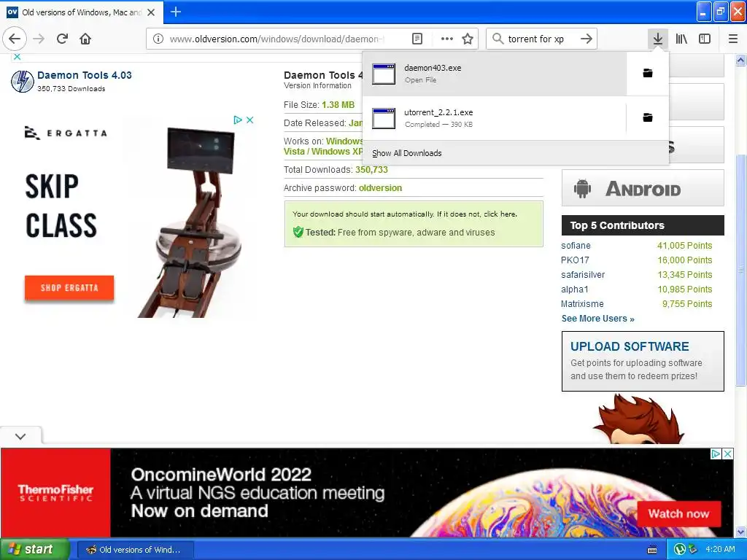The width and height of the screenshot is (747, 560).
Task: Click the File Size 1.38 MB value
Action: 338,105
